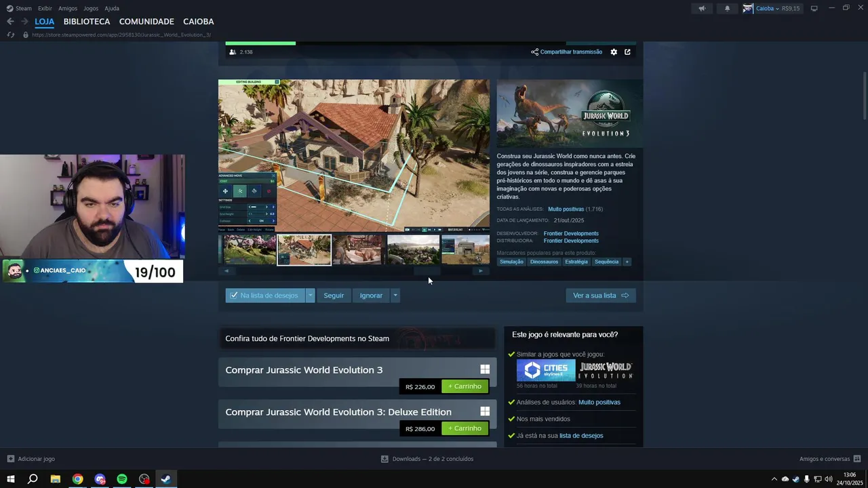The width and height of the screenshot is (868, 488).
Task: Open the announcements megaphone icon
Action: coord(702,8)
